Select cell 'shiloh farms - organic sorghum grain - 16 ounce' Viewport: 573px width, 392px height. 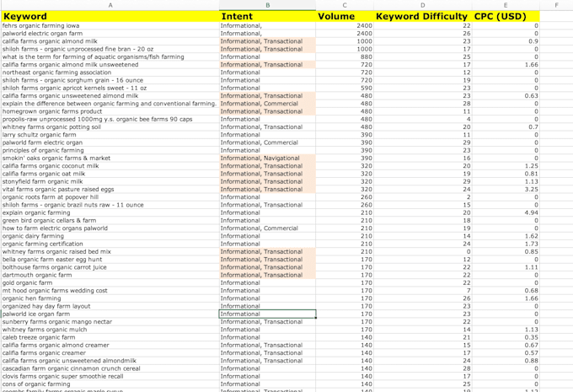110,80
